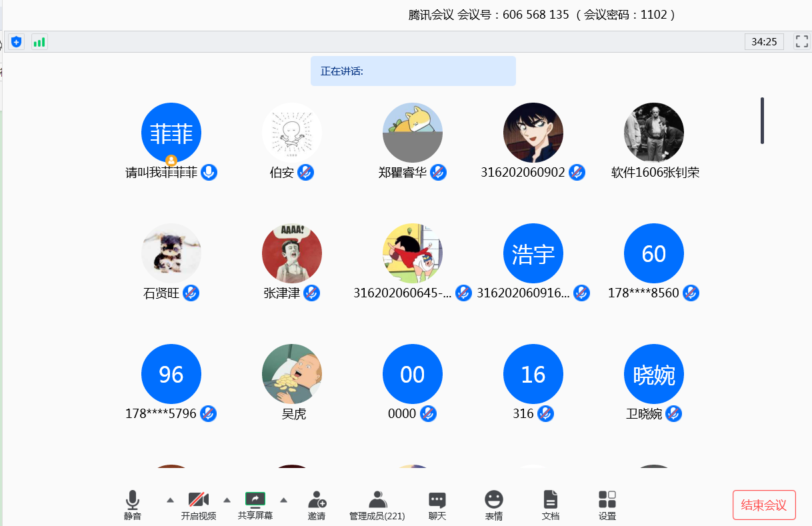Enter fullscreen with the expand icon
Screen dimensions: 812x526
tap(801, 41)
